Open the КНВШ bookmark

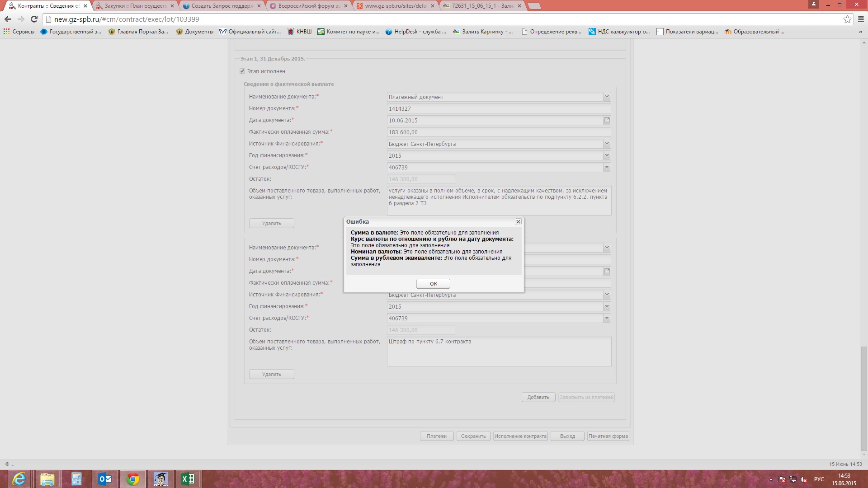299,32
